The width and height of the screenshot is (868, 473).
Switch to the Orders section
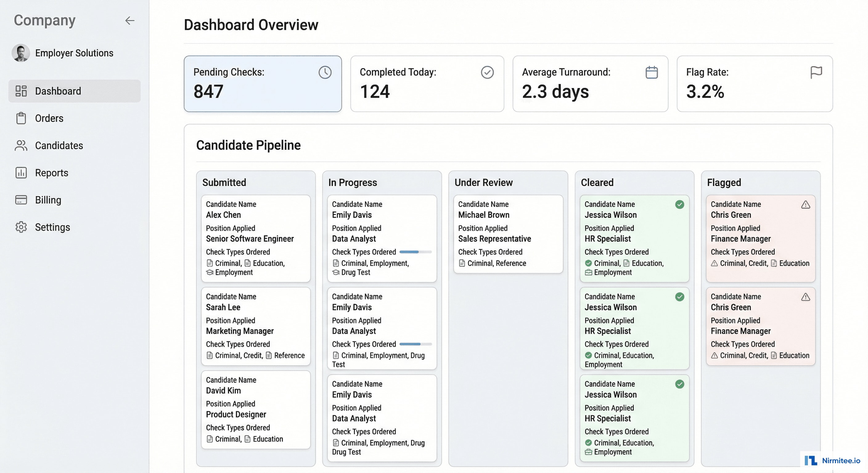(x=49, y=118)
